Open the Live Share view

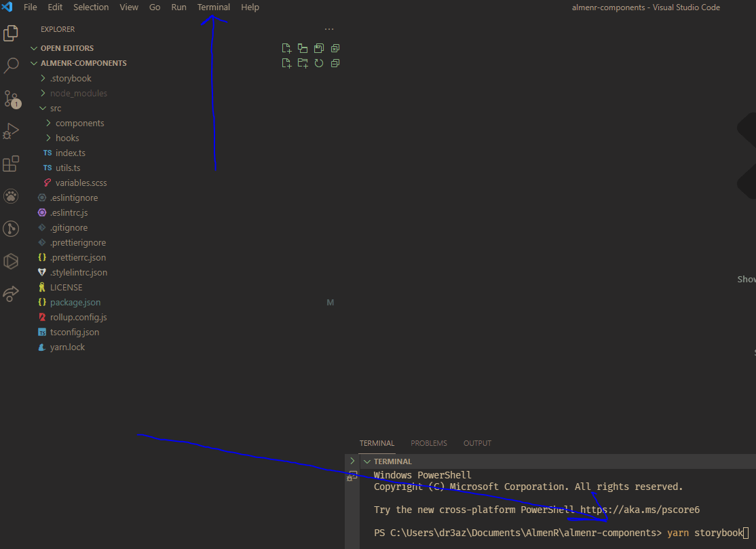(11, 294)
